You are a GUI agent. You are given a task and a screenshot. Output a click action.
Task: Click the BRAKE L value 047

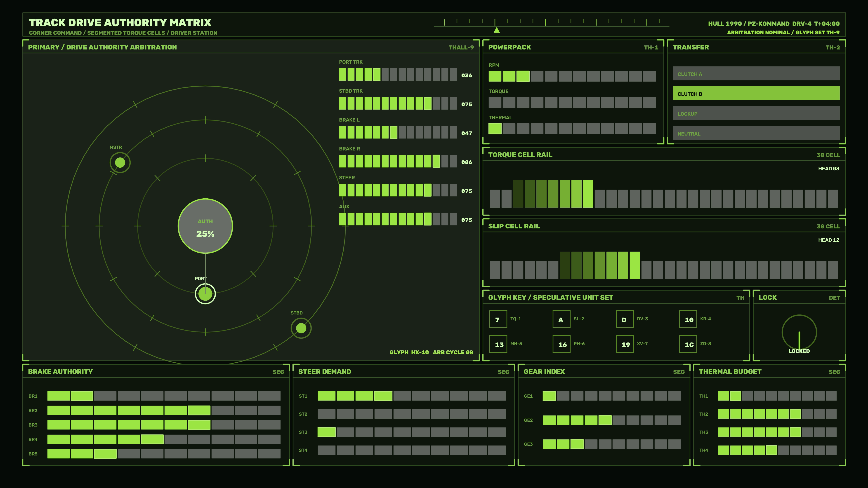point(467,133)
